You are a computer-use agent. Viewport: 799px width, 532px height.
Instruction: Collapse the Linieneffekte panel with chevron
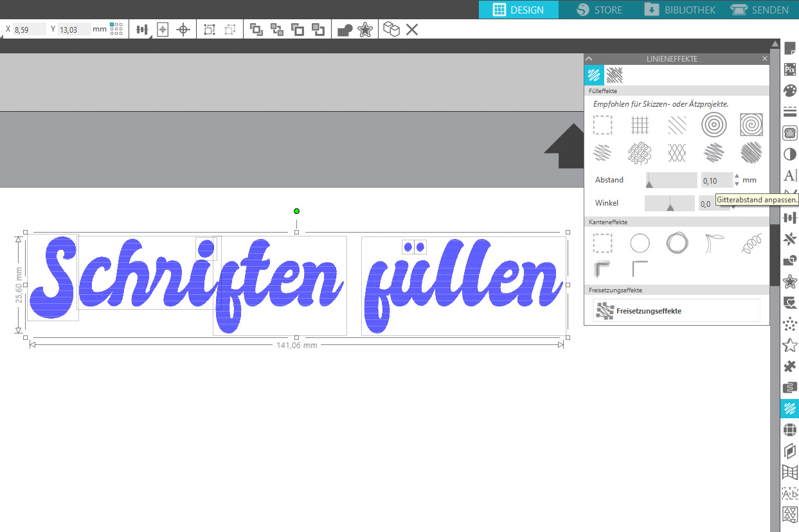[589, 58]
